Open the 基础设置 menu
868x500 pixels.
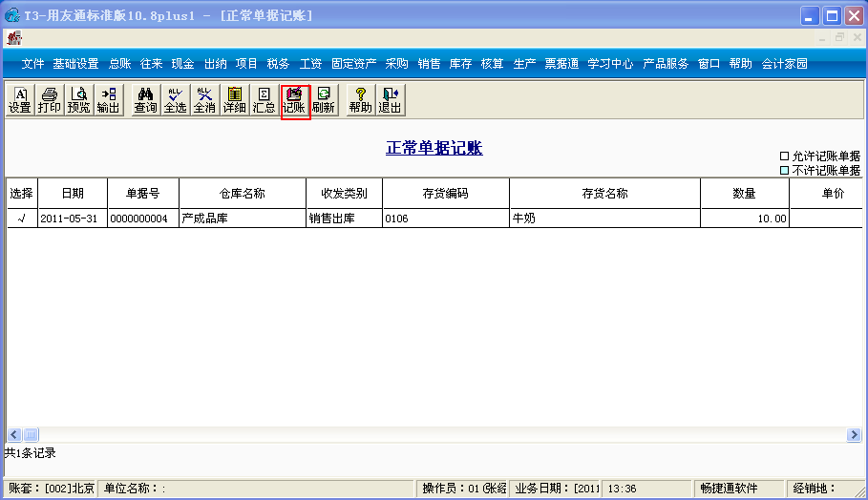point(75,64)
